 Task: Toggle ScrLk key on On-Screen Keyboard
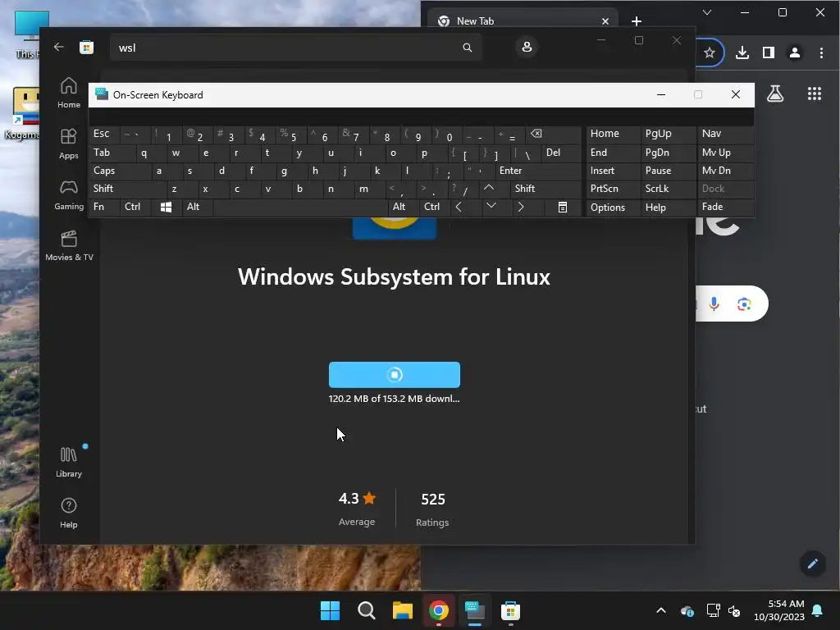tap(668, 189)
